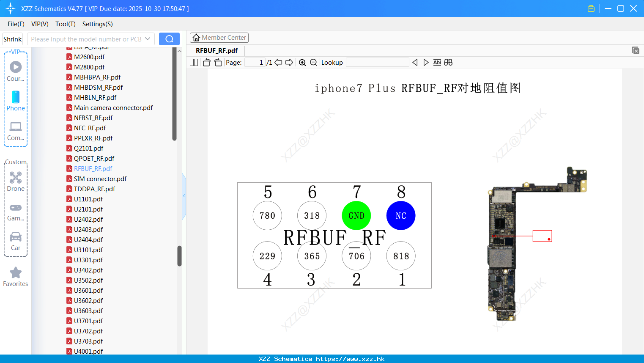
Task: Open the Settings(S) menu
Action: [x=98, y=24]
